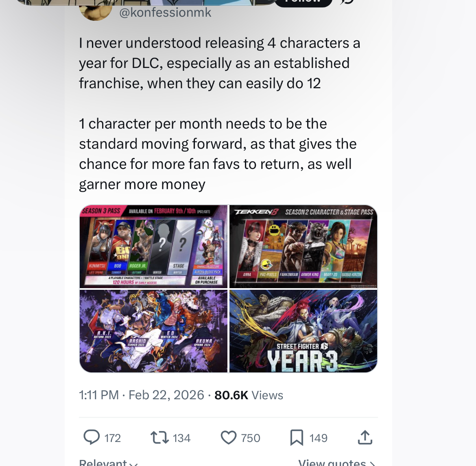Open View quotes link
This screenshot has height=466, width=476.
[337, 462]
